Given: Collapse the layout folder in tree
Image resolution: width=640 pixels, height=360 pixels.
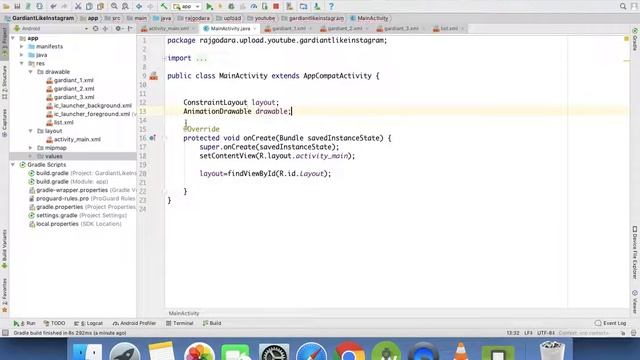Looking at the screenshot, I should (x=31, y=131).
